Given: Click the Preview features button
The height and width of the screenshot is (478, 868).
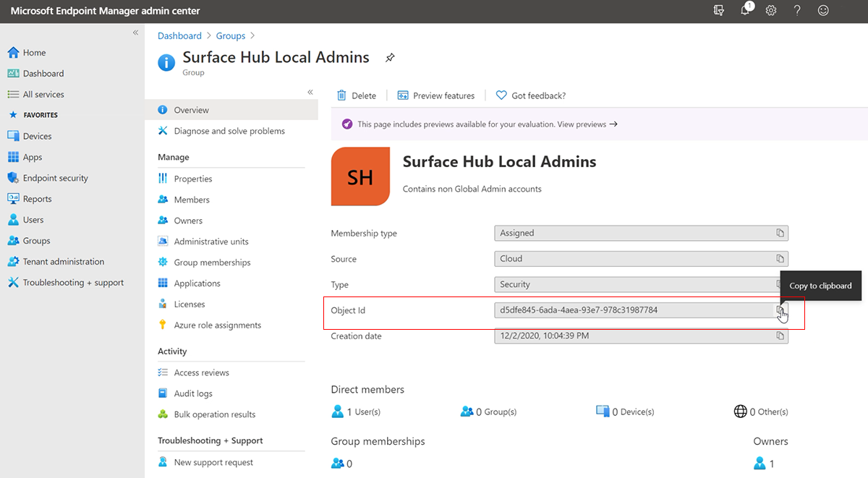Looking at the screenshot, I should click(x=436, y=95).
